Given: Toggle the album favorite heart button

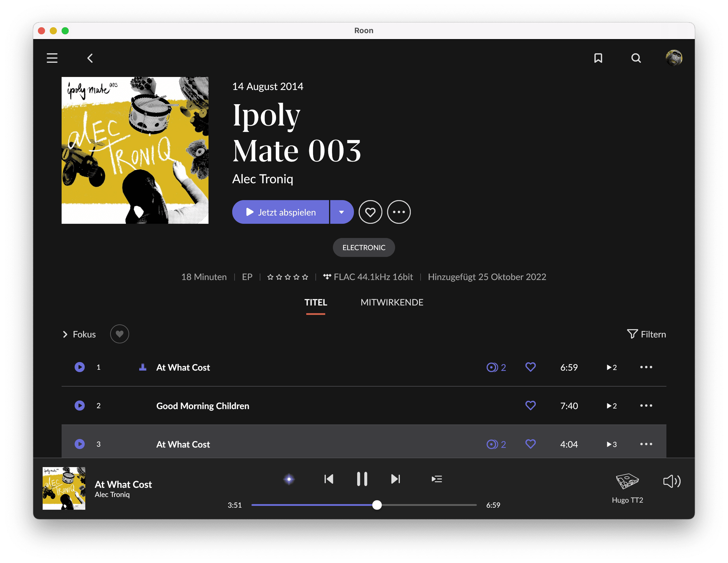Looking at the screenshot, I should (x=370, y=212).
